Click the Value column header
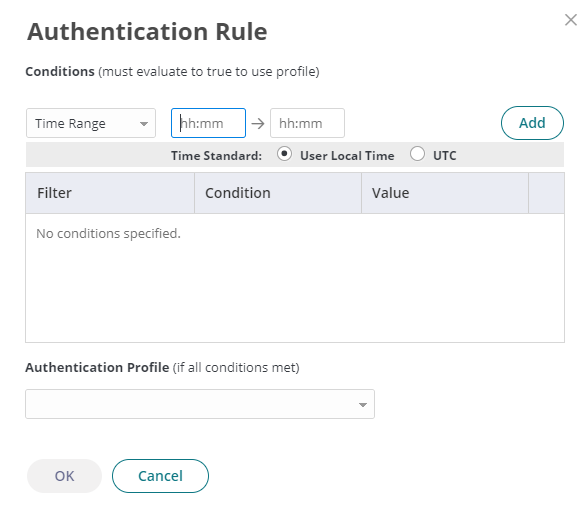Image resolution: width=585 pixels, height=510 pixels. [x=445, y=193]
